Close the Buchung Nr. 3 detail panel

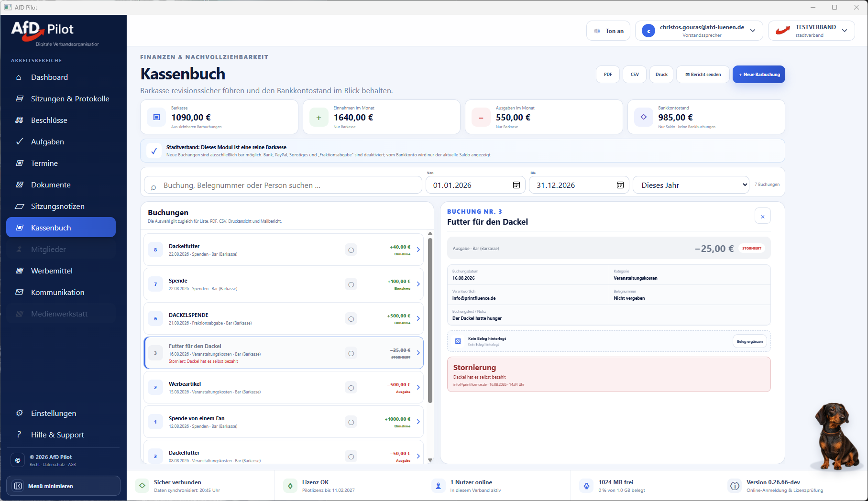tap(763, 216)
